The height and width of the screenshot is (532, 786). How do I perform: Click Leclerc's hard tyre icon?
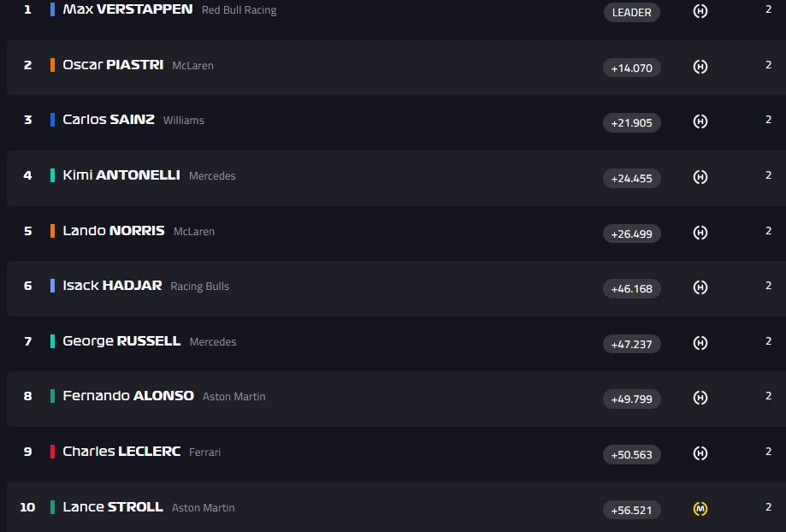coord(700,453)
